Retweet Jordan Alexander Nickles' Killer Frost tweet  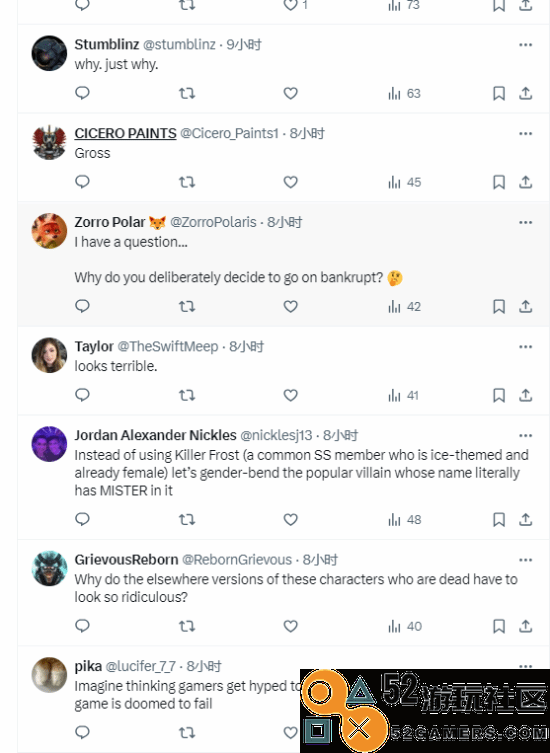(187, 519)
